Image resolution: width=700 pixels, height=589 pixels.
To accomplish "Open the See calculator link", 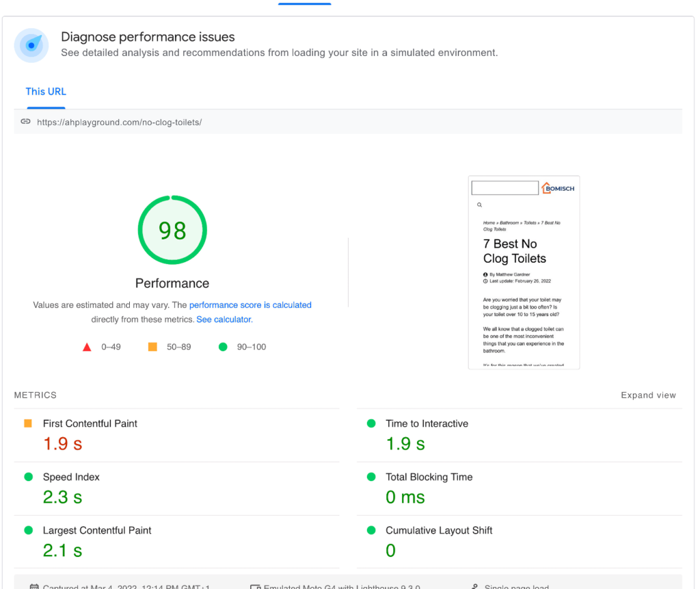I will click(x=224, y=319).
